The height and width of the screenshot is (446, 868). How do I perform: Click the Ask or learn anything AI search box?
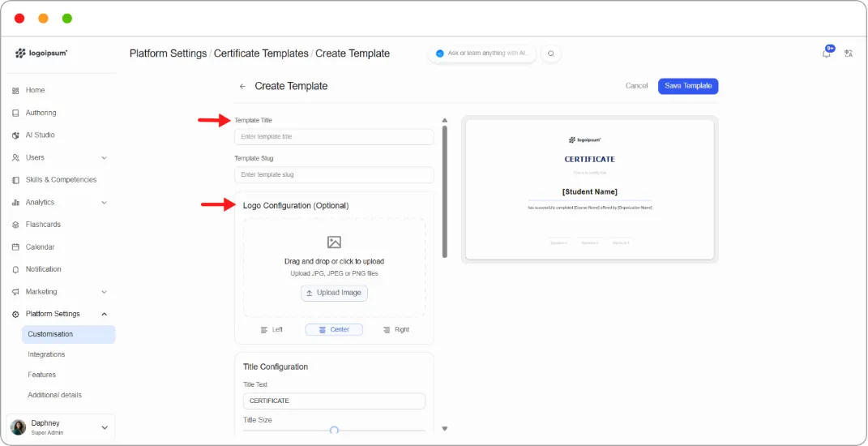pyautogui.click(x=481, y=54)
